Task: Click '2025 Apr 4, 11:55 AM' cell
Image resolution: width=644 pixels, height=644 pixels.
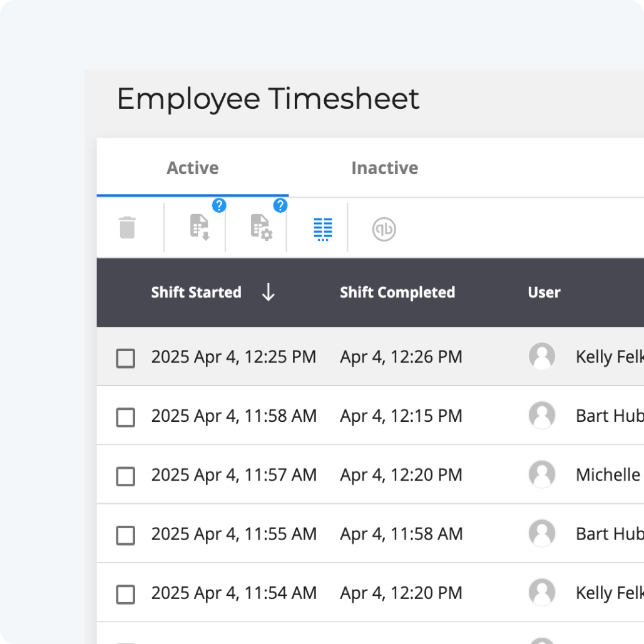Action: point(233,534)
